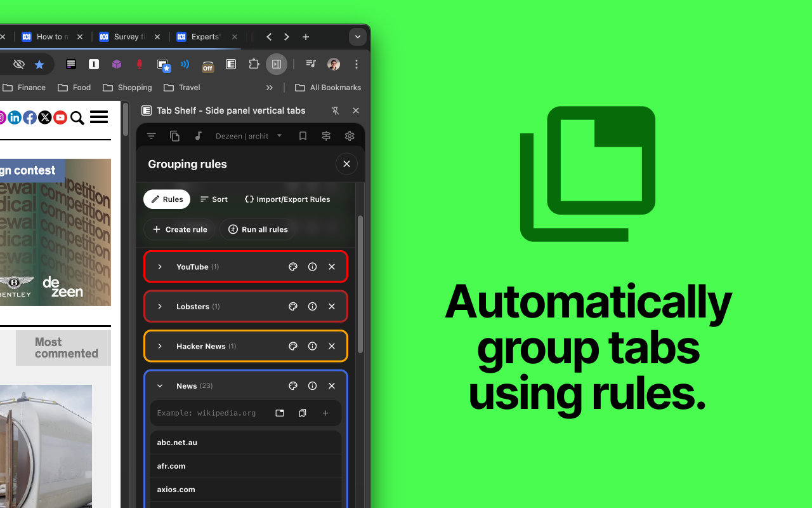
Task: Expand the YouTube rule group
Action: coord(160,267)
